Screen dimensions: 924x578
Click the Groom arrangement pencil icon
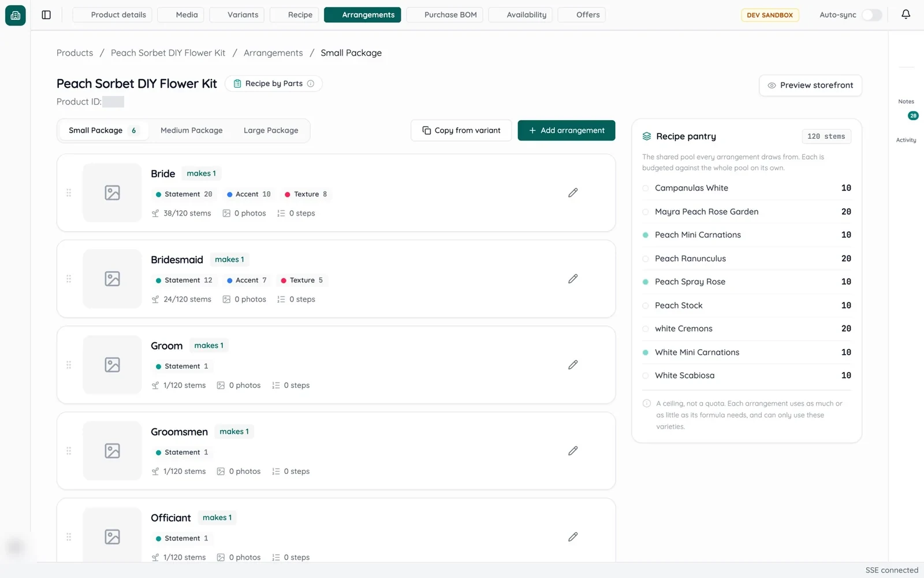click(573, 365)
